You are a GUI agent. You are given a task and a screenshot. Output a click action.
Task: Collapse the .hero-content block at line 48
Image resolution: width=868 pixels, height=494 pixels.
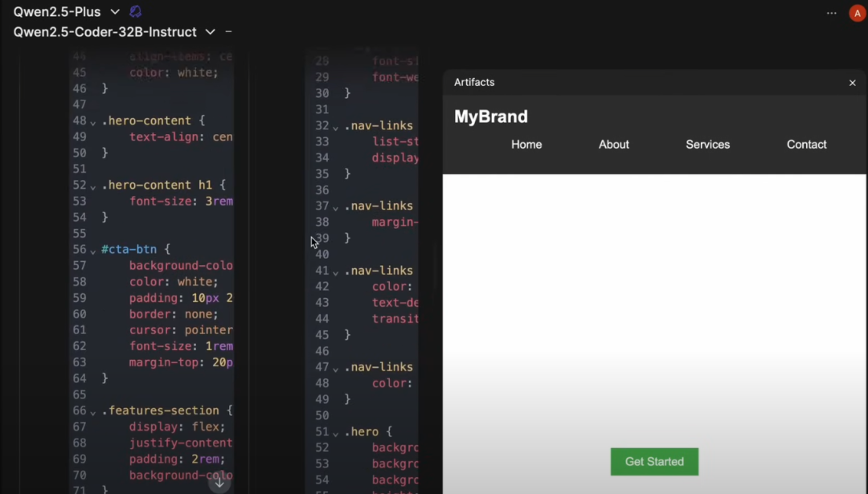[93, 121]
